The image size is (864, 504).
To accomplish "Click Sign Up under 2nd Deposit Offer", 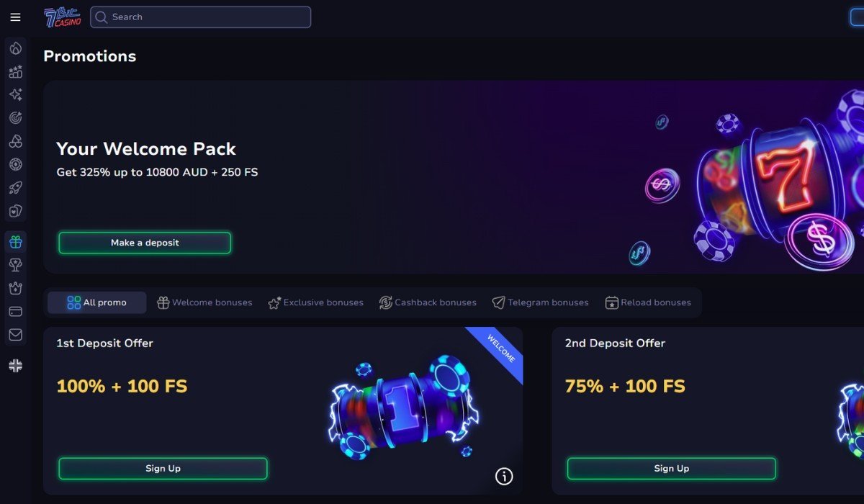I will coord(671,469).
